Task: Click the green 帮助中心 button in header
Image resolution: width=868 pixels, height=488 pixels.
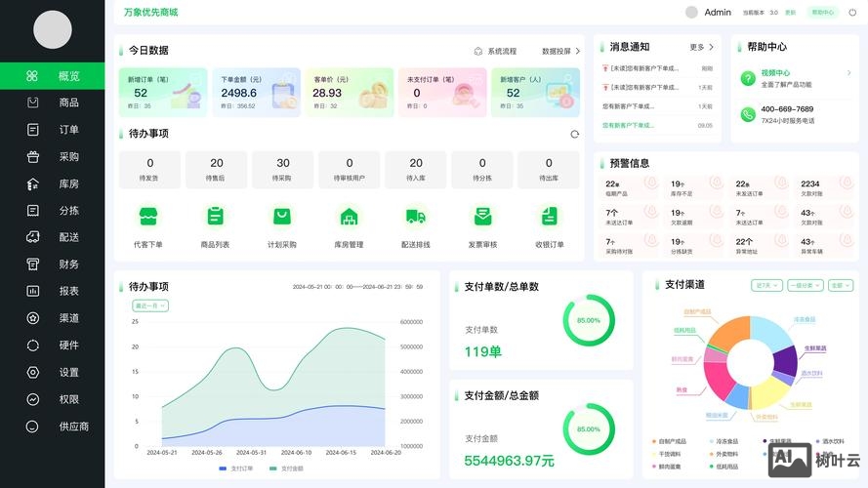Action: [823, 12]
